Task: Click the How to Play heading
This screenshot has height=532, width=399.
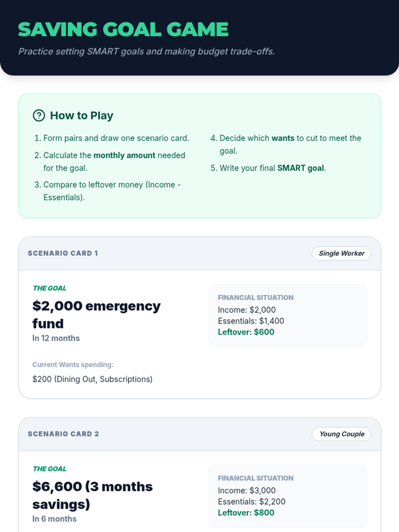Action: (x=81, y=115)
